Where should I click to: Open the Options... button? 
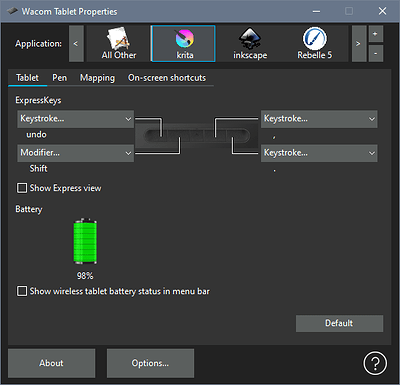pos(150,363)
